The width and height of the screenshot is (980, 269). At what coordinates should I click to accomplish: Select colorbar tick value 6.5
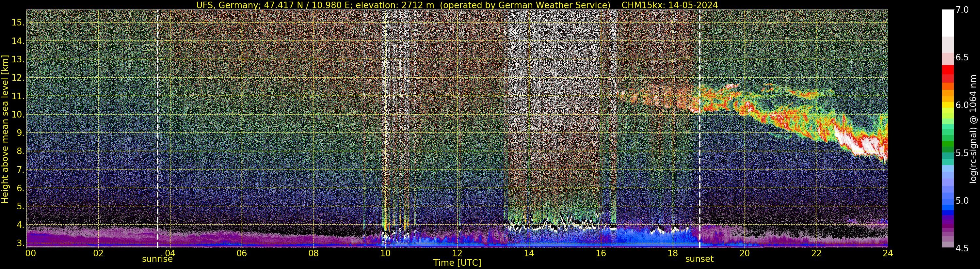pyautogui.click(x=962, y=57)
